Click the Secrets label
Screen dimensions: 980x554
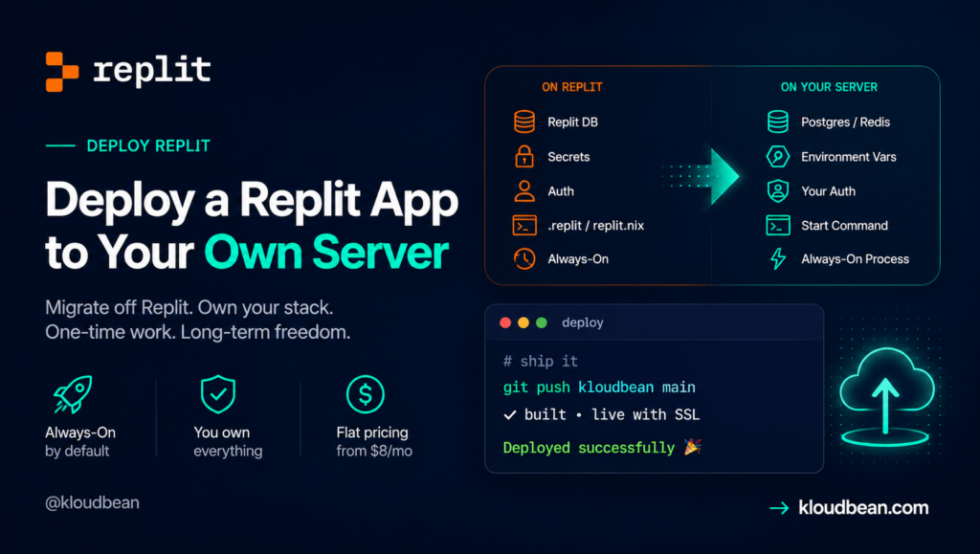(568, 157)
